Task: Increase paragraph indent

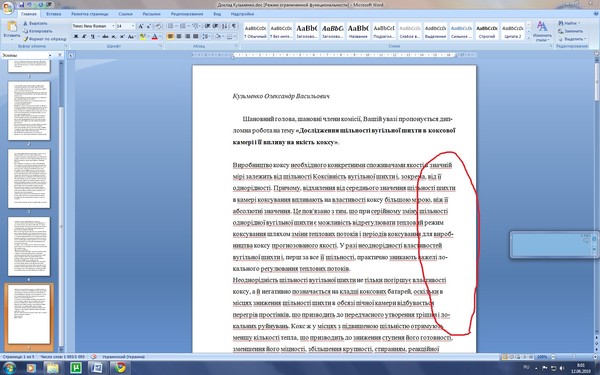Action: point(215,26)
